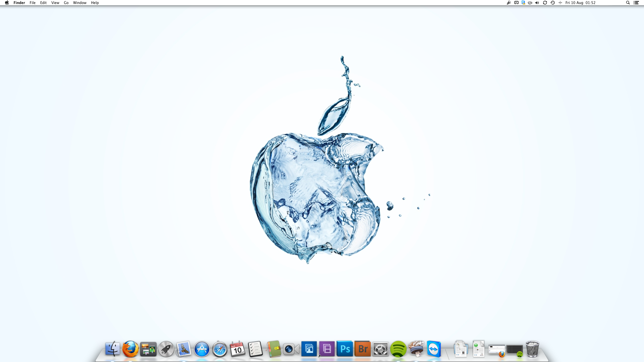Launch Adobe Photoshop from the Dock
The height and width of the screenshot is (362, 644).
345,349
